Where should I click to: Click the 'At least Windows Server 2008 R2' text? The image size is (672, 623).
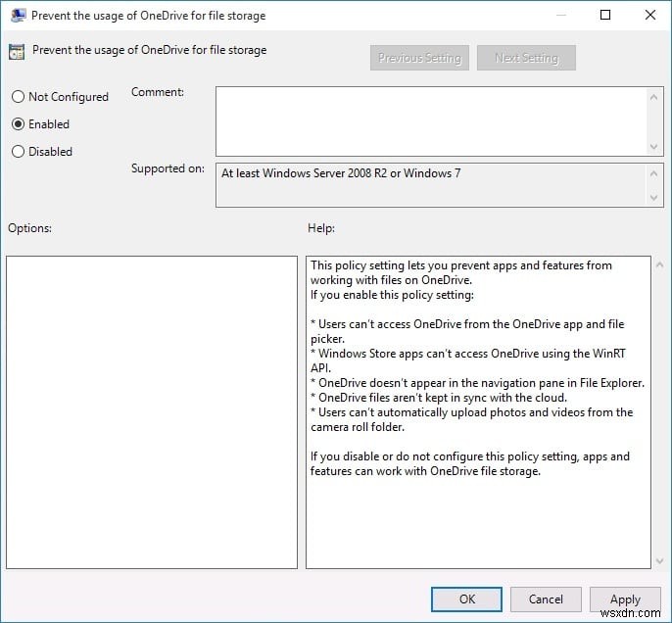(341, 173)
